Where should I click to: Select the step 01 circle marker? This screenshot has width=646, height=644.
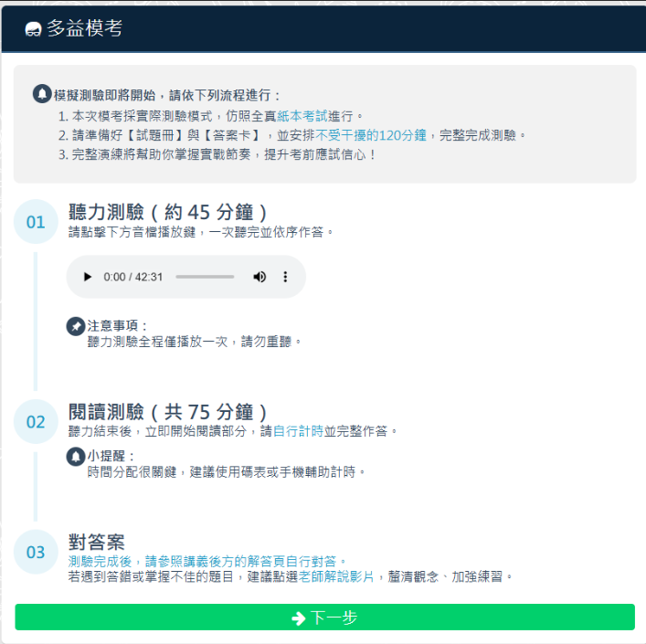coord(36,222)
